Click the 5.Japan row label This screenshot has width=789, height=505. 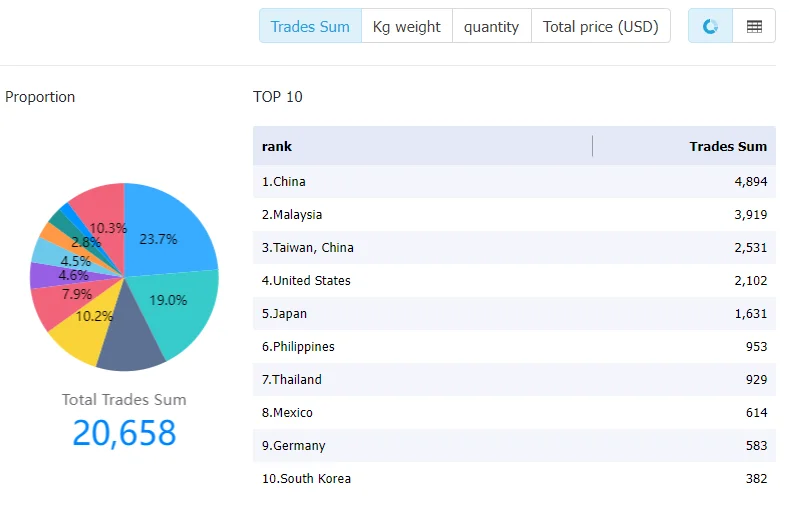click(x=284, y=314)
